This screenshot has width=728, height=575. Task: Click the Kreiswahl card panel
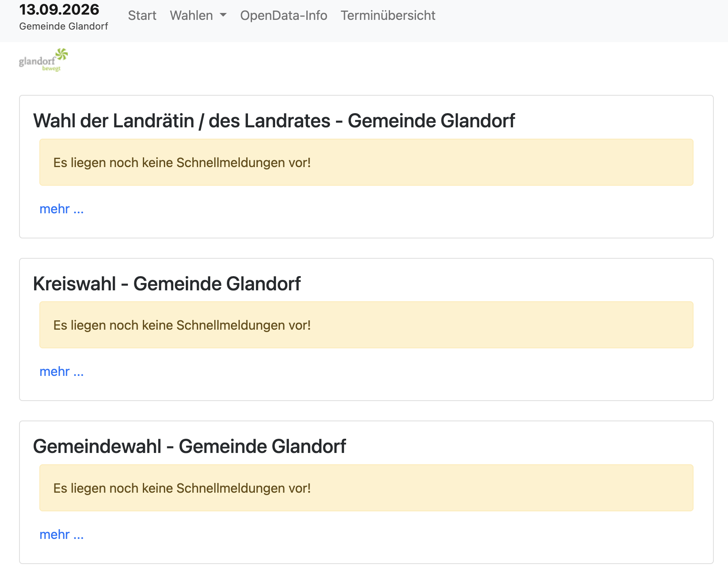366,330
